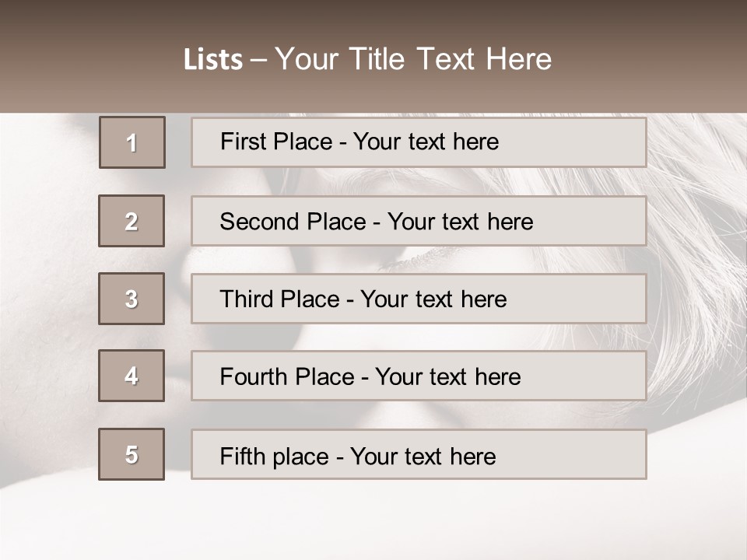Select the number 2 box
Image resolution: width=747 pixels, height=560 pixels.
click(x=132, y=221)
